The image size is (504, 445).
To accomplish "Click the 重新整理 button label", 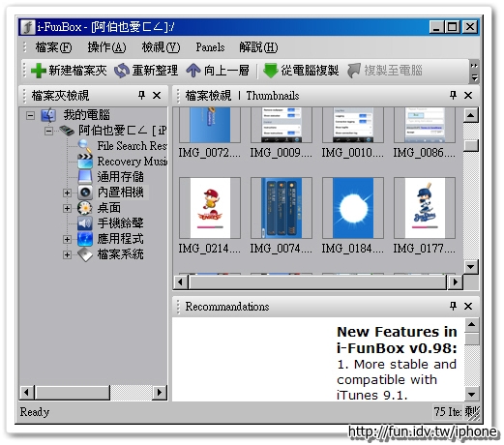I will pos(155,71).
